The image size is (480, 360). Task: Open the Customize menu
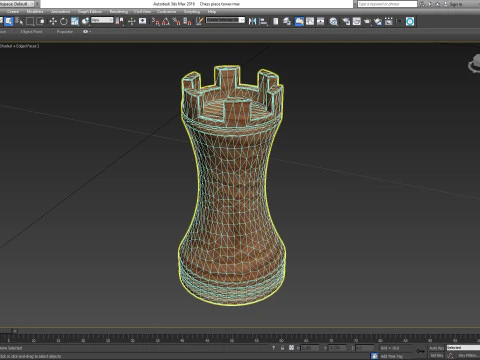point(166,12)
